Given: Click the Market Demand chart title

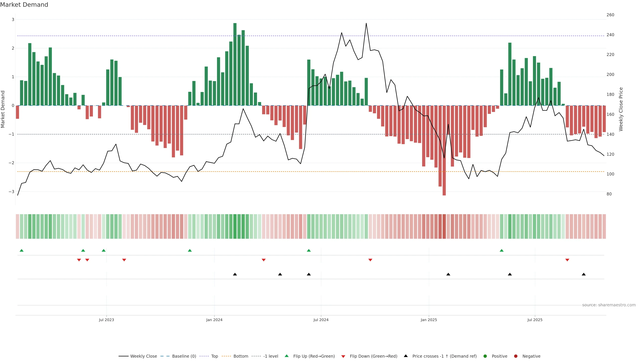Looking at the screenshot, I should 24,5.
